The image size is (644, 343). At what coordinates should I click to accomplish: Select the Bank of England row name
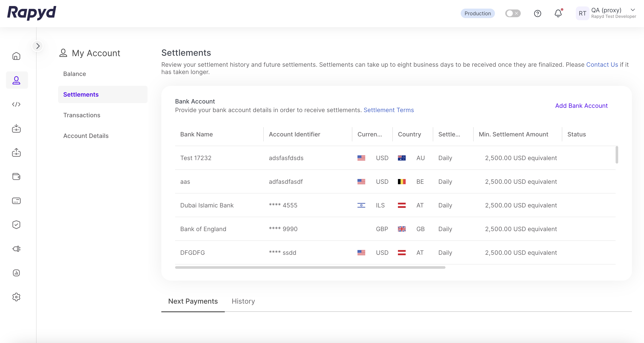click(x=203, y=229)
